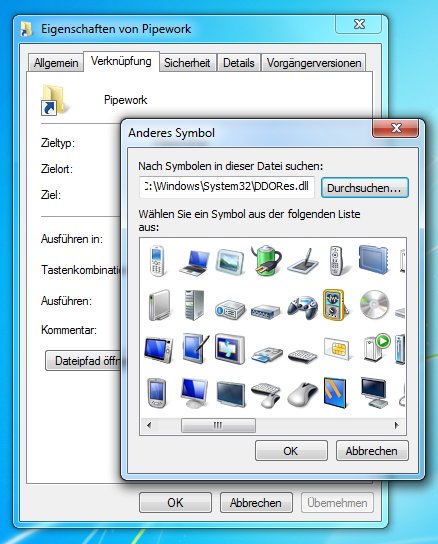
Task: Click the Durchsuchen button
Action: click(364, 188)
